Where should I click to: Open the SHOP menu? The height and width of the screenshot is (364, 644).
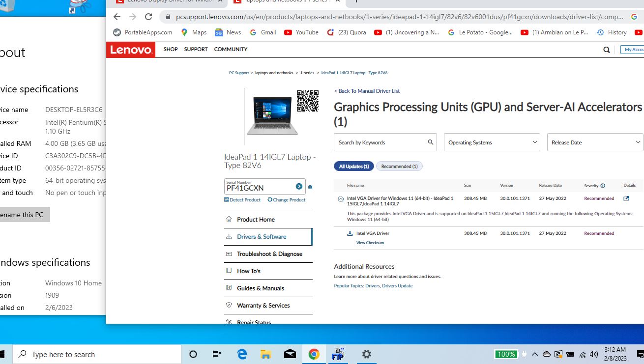pyautogui.click(x=171, y=50)
